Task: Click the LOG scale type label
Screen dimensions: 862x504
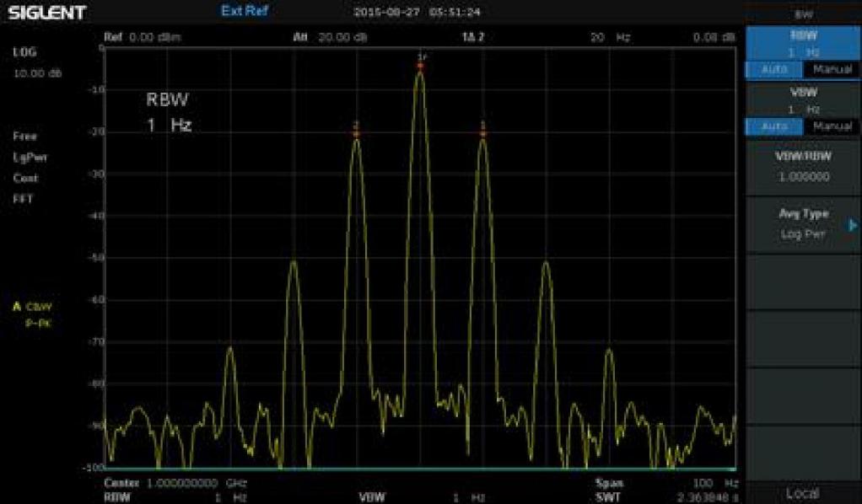Action: point(24,52)
